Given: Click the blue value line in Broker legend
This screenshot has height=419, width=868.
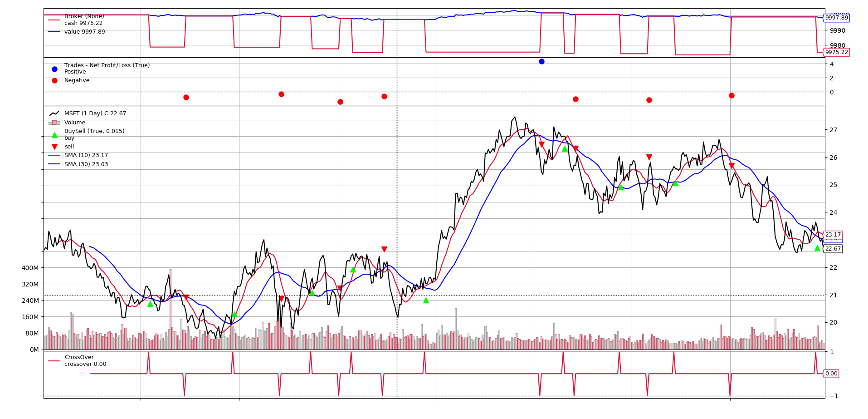Looking at the screenshot, I should point(54,32).
